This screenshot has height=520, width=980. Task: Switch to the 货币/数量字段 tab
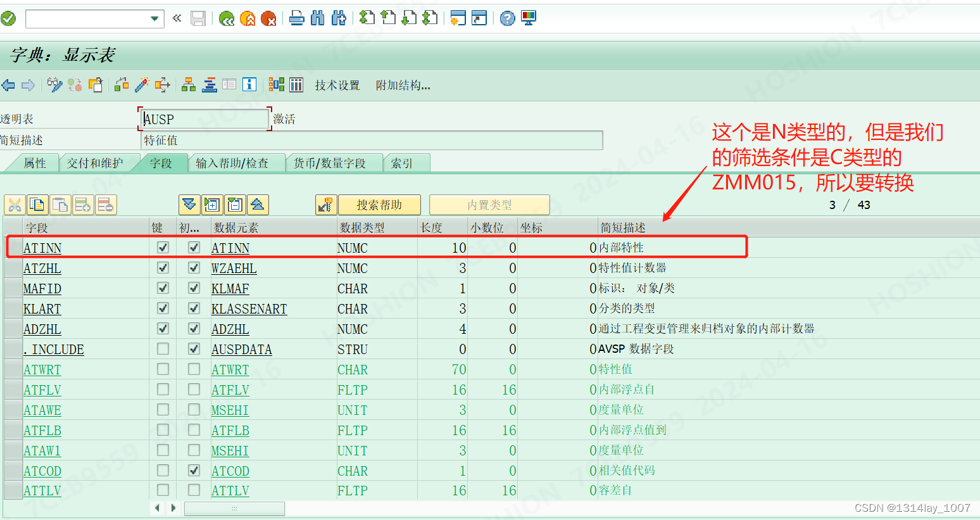(330, 163)
